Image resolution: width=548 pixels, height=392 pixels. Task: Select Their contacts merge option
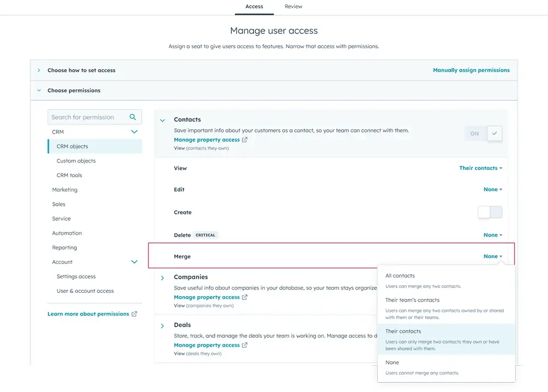[x=446, y=339]
